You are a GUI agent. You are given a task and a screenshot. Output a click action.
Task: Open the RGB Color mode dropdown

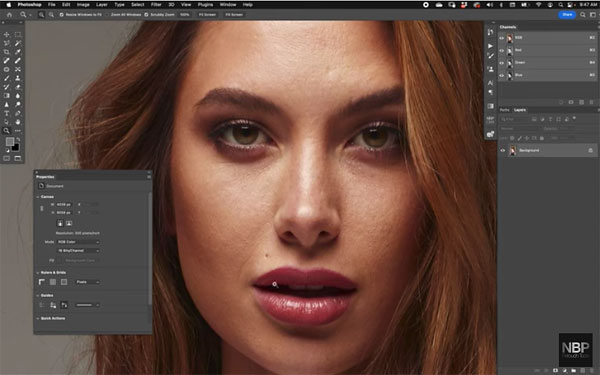78,242
